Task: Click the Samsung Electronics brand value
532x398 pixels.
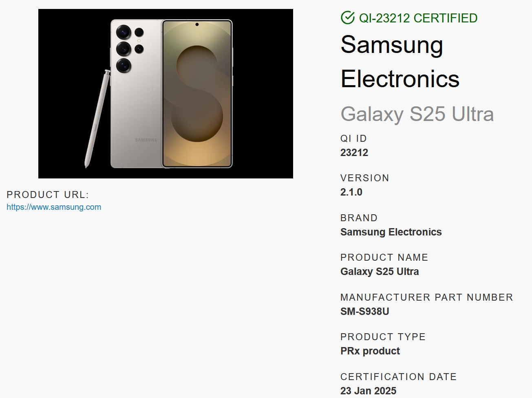Action: (x=391, y=232)
